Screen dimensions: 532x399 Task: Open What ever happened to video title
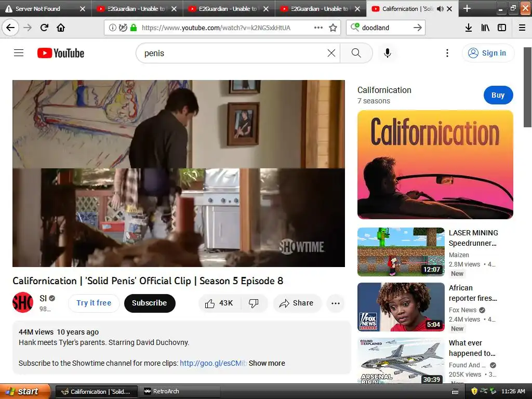(472, 348)
